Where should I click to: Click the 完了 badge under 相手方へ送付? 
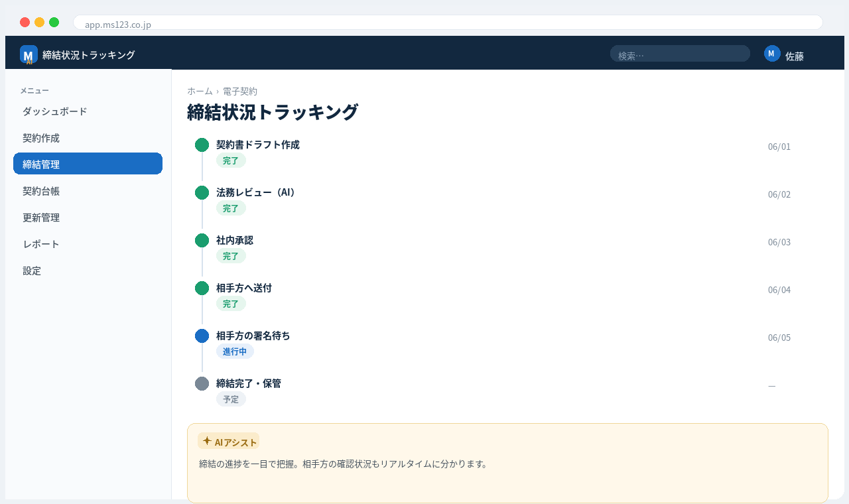coord(231,304)
